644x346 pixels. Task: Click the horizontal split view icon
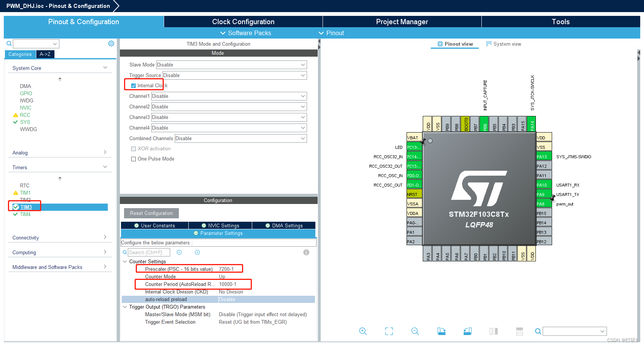coord(520,331)
